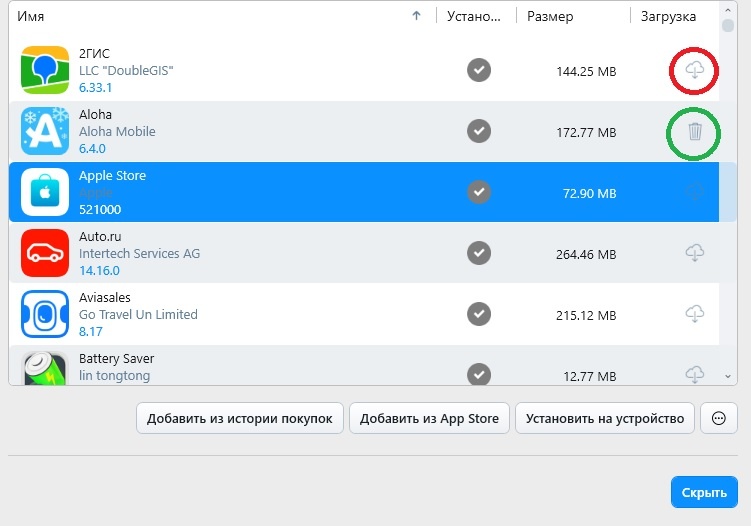Select the Auto.ru car icon
This screenshot has height=526, width=751.
45,253
